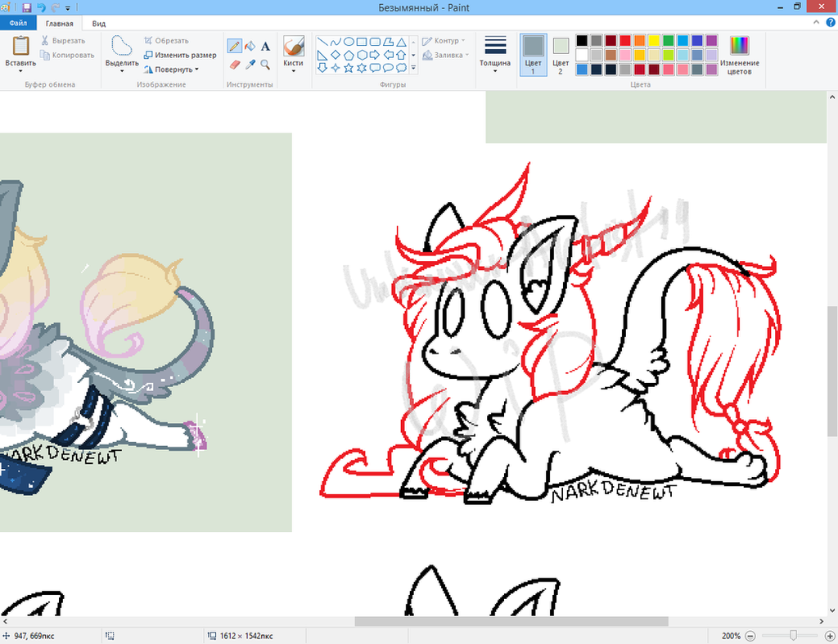Open the Paint Help icon

tap(831, 22)
